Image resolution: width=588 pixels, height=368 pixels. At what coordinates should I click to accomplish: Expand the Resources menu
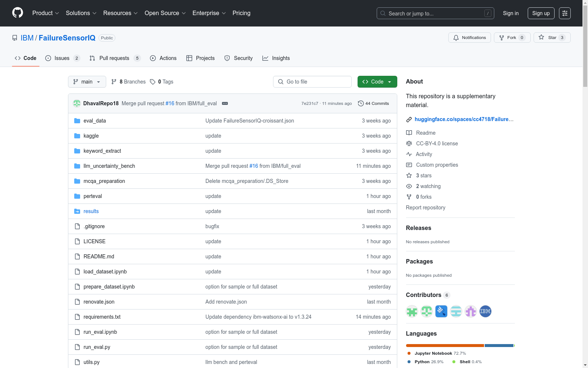[x=121, y=13]
